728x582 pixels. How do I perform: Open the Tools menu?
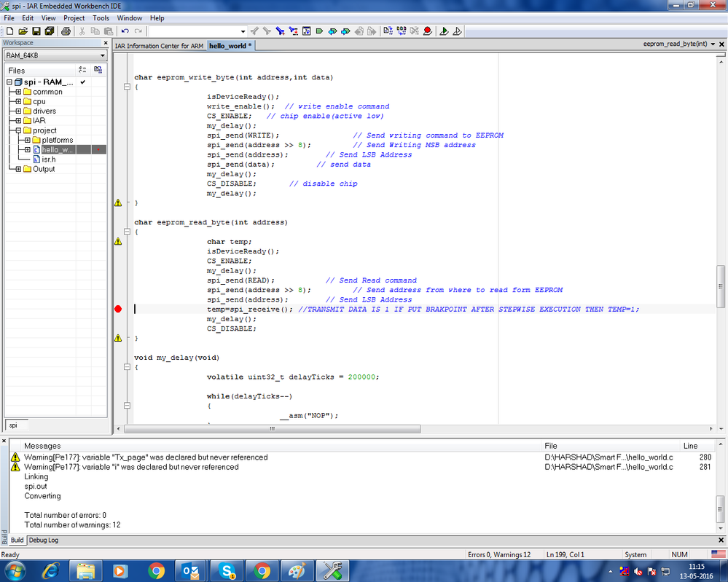click(101, 18)
